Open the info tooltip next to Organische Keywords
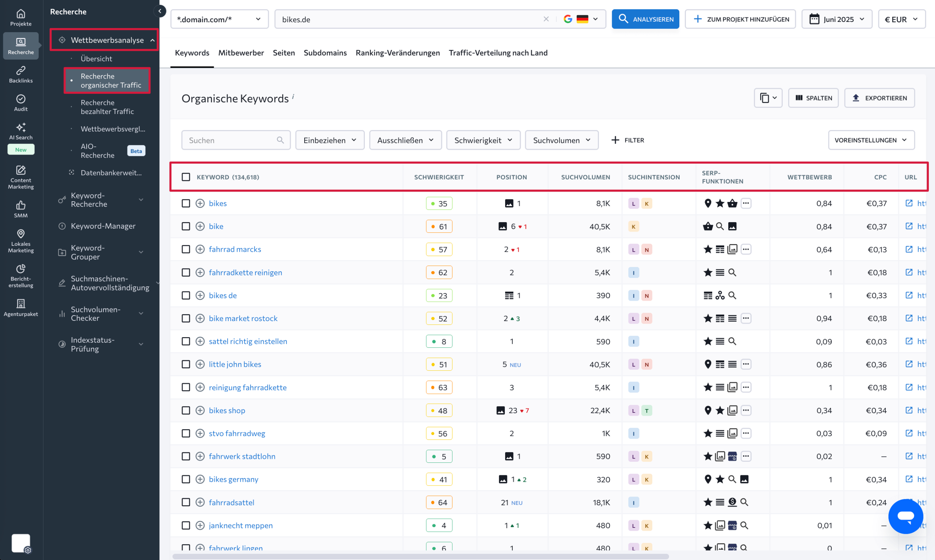The width and height of the screenshot is (935, 560). pyautogui.click(x=293, y=96)
